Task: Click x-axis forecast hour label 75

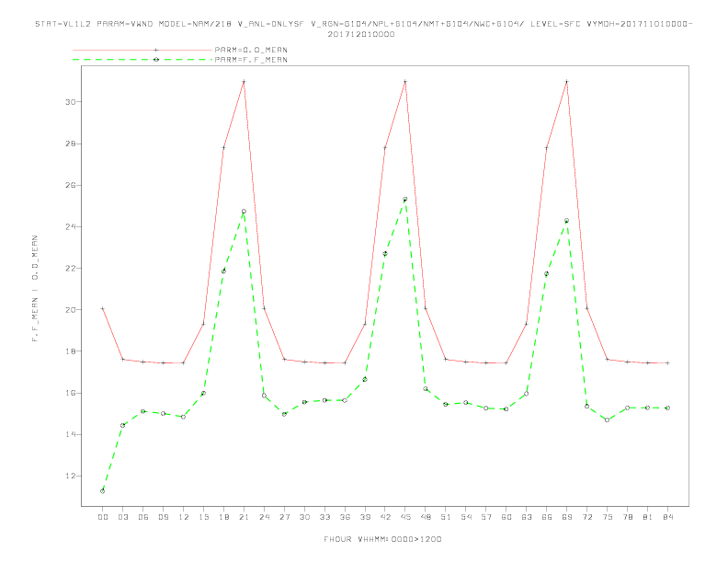Action: click(x=608, y=517)
